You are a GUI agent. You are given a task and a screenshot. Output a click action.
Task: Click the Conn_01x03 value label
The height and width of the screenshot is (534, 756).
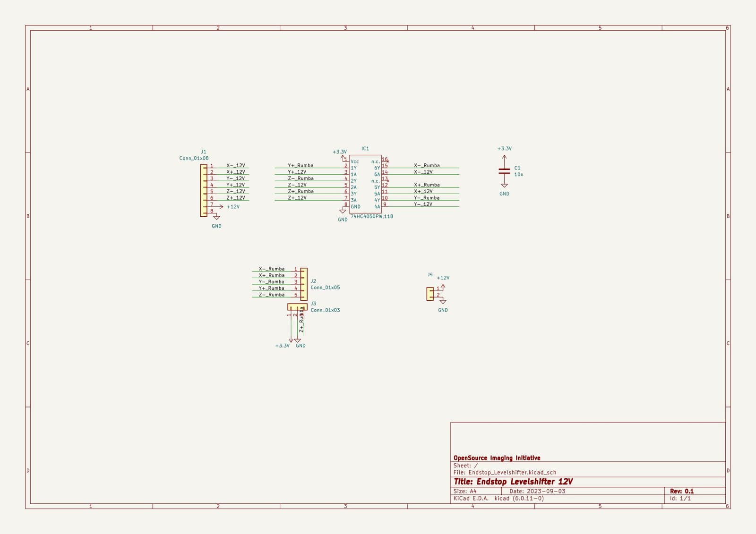pyautogui.click(x=325, y=310)
